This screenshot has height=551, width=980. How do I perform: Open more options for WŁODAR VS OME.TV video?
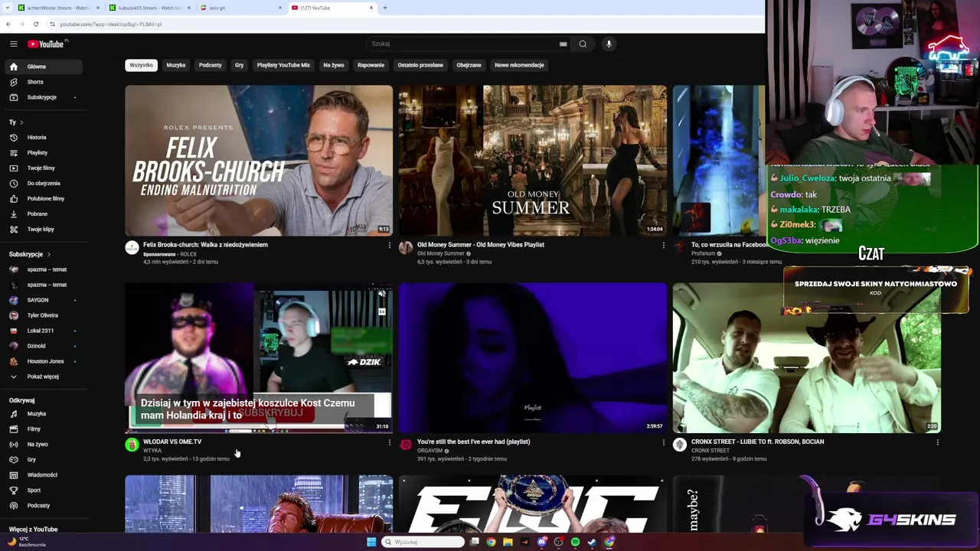coord(390,442)
